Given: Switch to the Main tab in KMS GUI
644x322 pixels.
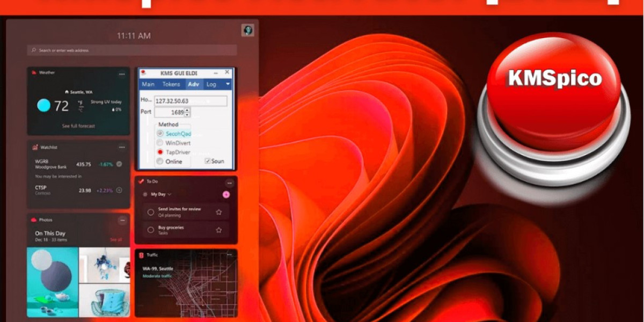Looking at the screenshot, I should click(148, 84).
